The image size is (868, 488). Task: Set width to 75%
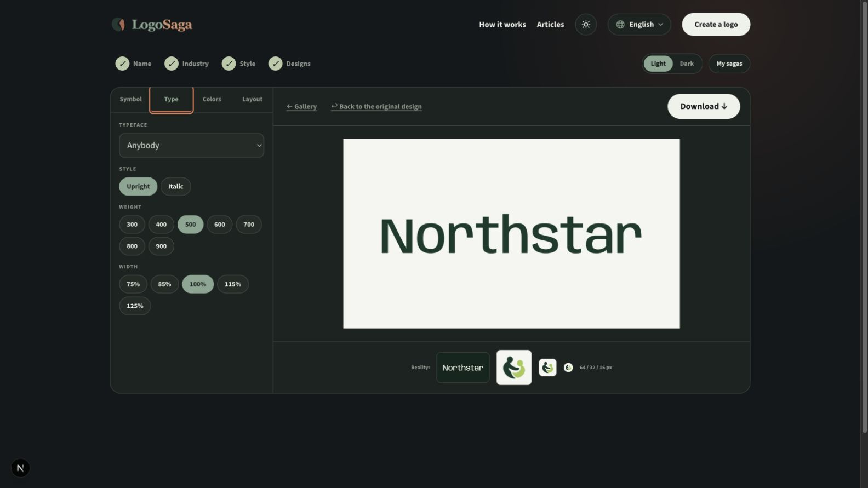(x=133, y=284)
